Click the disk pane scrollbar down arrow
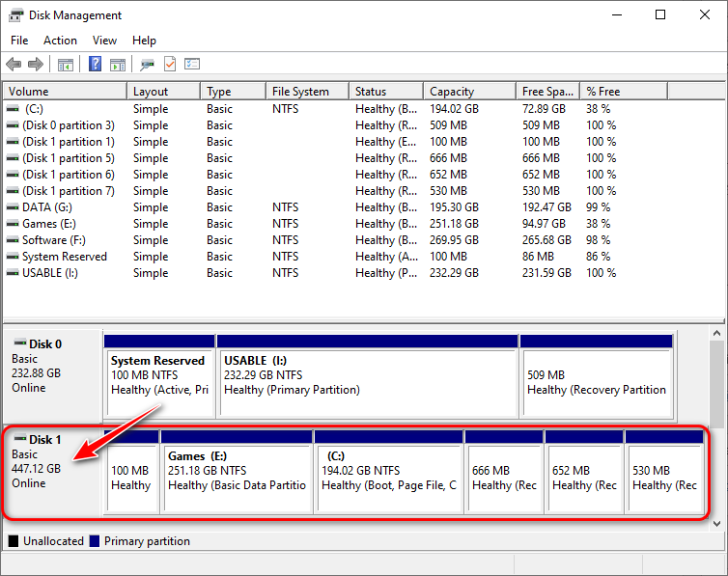This screenshot has width=728, height=576. [x=716, y=522]
